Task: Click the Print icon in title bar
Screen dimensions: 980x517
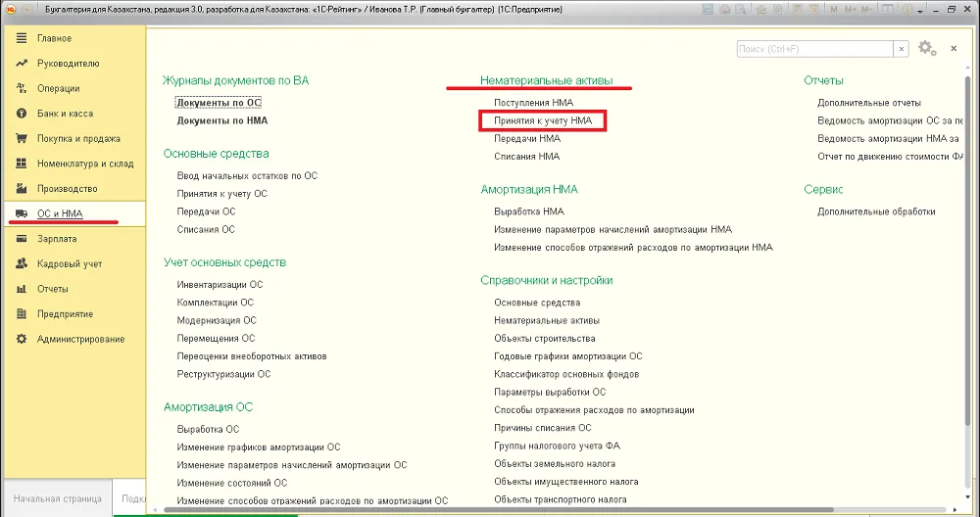Action: (724, 10)
